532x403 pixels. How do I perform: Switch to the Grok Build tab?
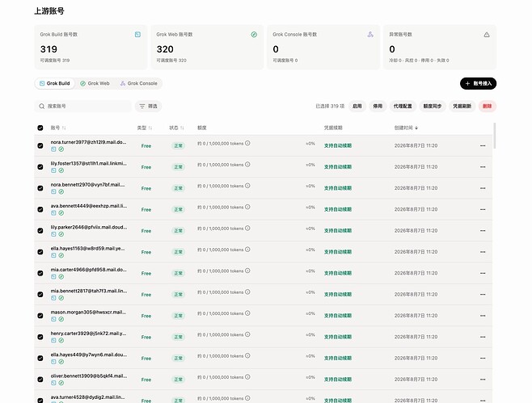(55, 83)
